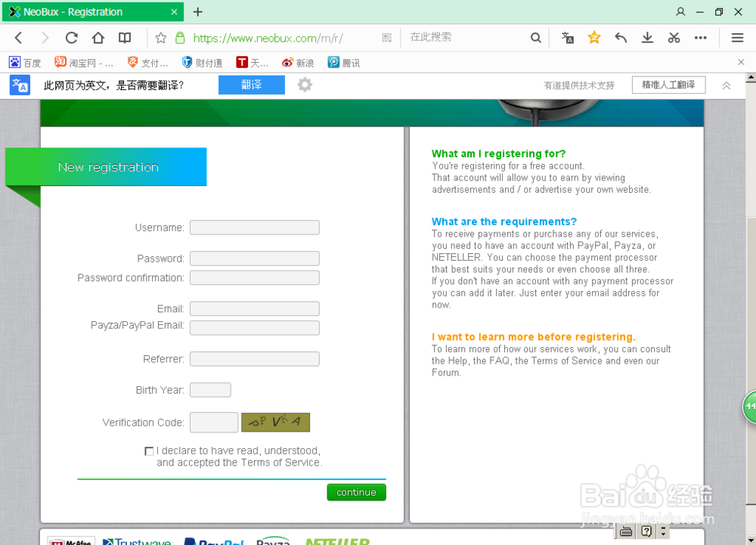Open the 财付通 bookmark
The width and height of the screenshot is (756, 545).
202,63
